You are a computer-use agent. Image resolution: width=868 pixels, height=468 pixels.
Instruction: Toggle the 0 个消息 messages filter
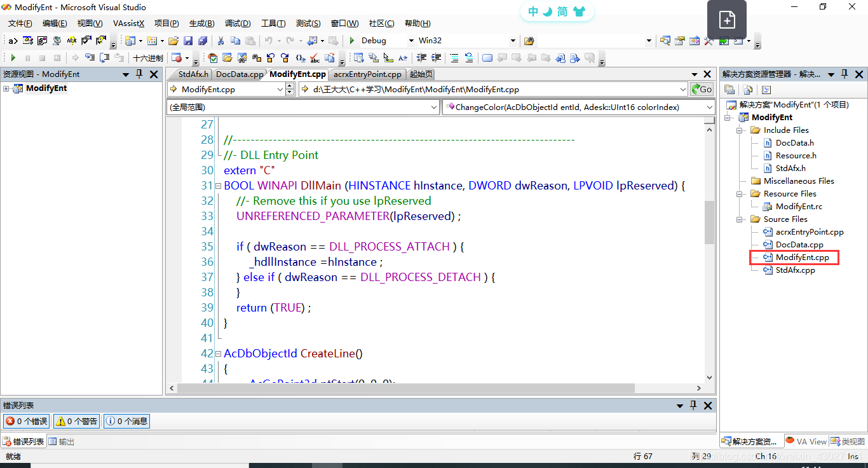pyautogui.click(x=126, y=421)
